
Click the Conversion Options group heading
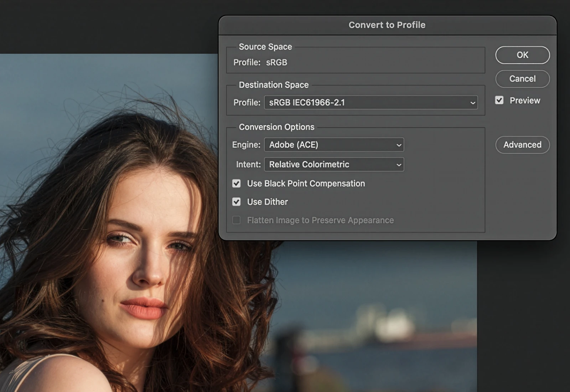[276, 127]
